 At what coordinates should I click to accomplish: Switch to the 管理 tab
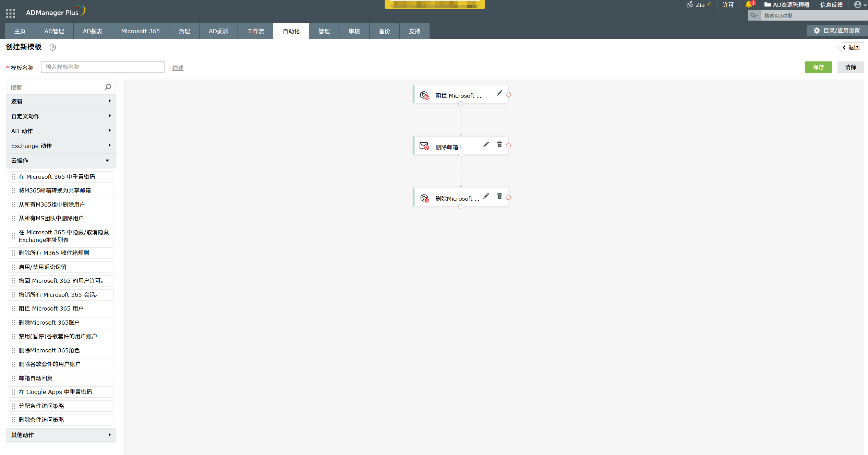point(324,31)
